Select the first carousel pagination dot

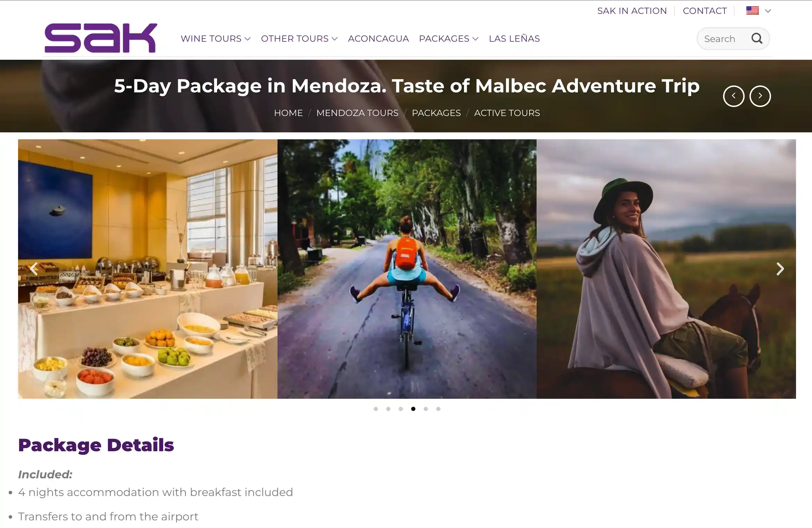[375, 409]
